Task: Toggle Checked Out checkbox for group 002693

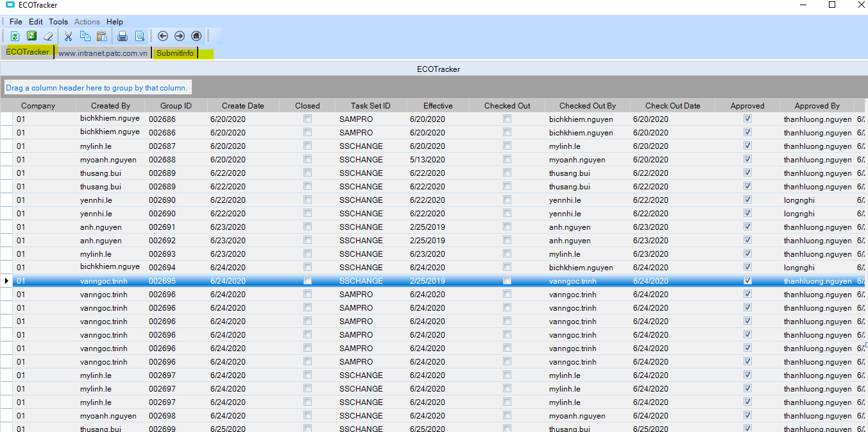Action: click(x=507, y=254)
